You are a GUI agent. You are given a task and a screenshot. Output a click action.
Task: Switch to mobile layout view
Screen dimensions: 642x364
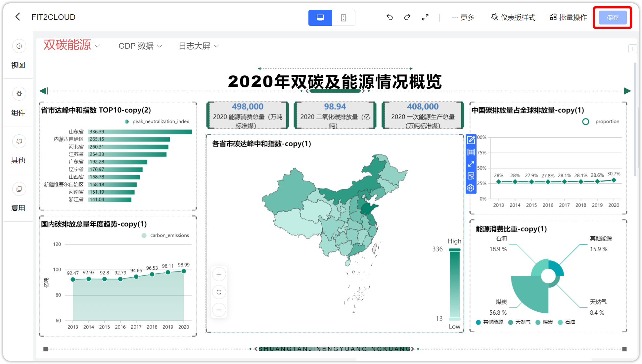tap(344, 18)
